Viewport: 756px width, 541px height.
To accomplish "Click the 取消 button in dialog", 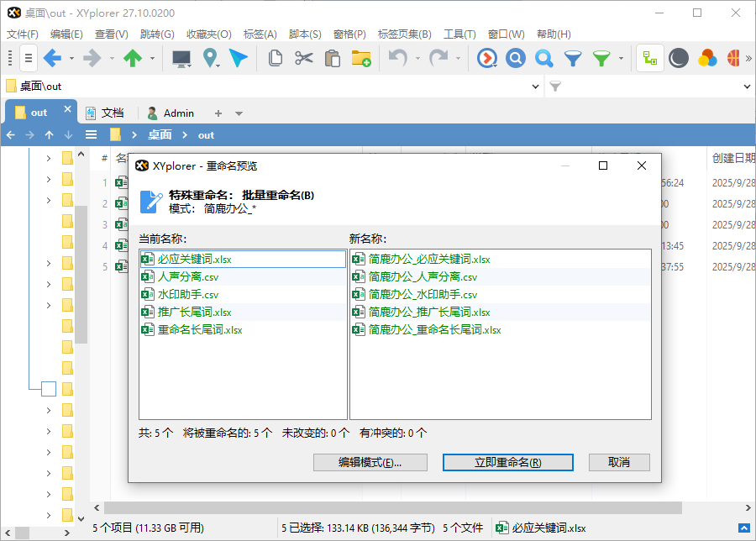I will pyautogui.click(x=619, y=462).
